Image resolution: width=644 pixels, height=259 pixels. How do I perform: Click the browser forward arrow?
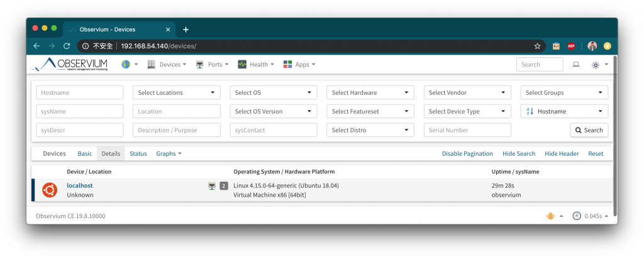tap(52, 46)
